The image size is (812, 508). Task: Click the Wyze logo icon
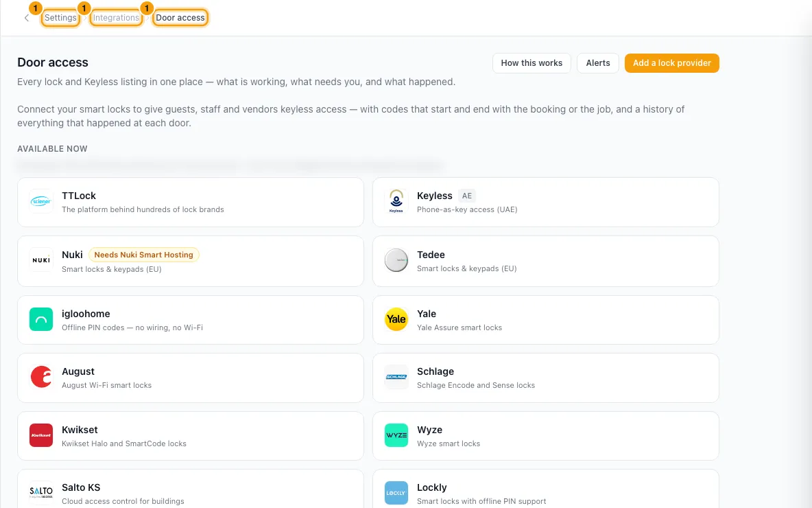(396, 435)
